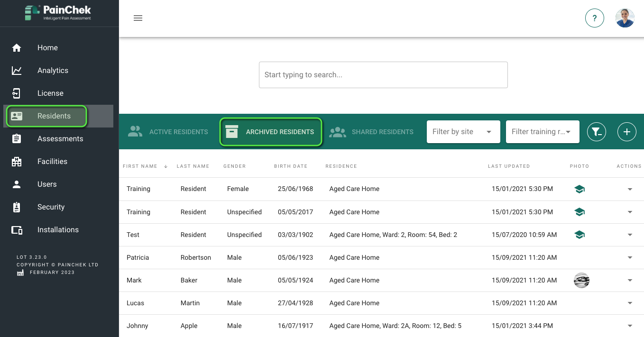Expand actions for Patricia Robertson

point(630,258)
